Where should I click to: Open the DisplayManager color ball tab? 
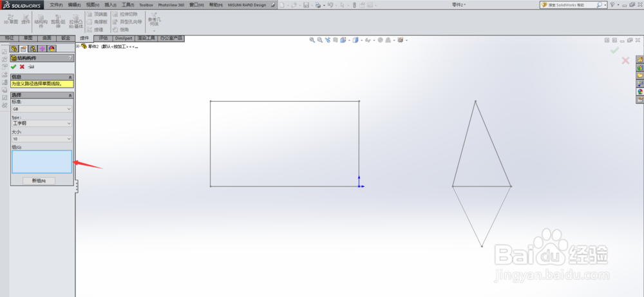click(x=52, y=48)
